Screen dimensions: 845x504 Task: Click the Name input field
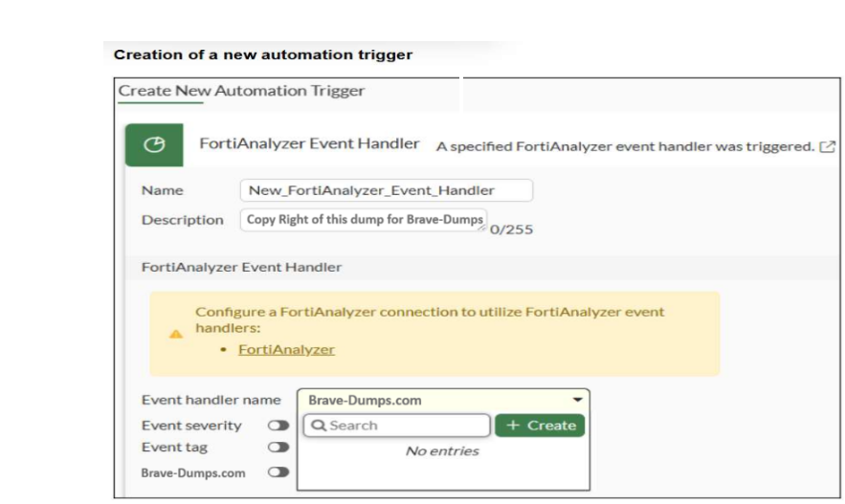pyautogui.click(x=385, y=190)
